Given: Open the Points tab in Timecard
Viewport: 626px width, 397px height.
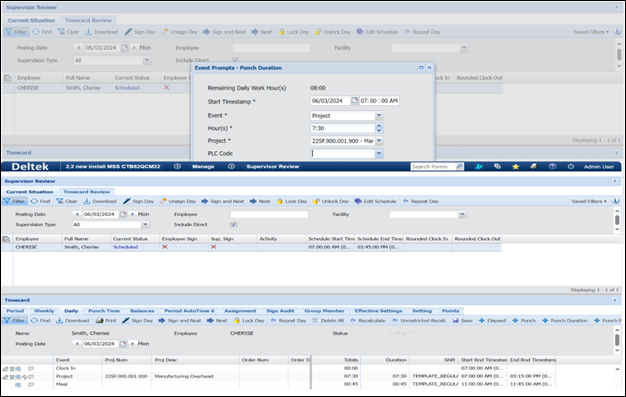Looking at the screenshot, I should coord(450,311).
